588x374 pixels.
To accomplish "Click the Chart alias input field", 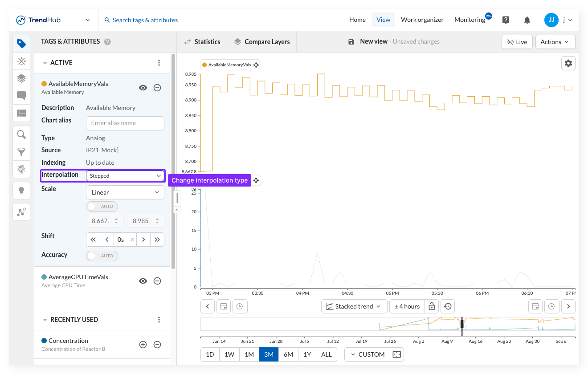I will tap(125, 123).
